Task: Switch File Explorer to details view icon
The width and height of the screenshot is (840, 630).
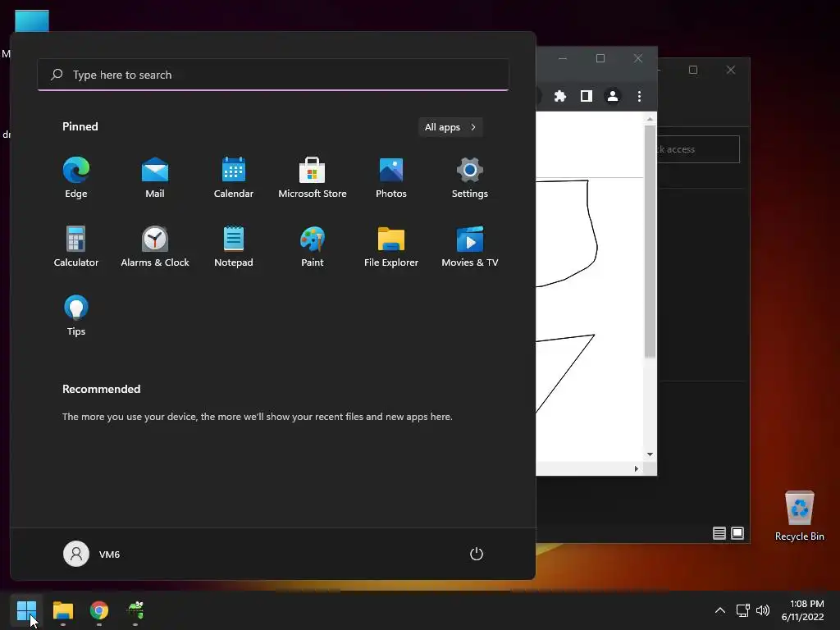Action: 719,533
